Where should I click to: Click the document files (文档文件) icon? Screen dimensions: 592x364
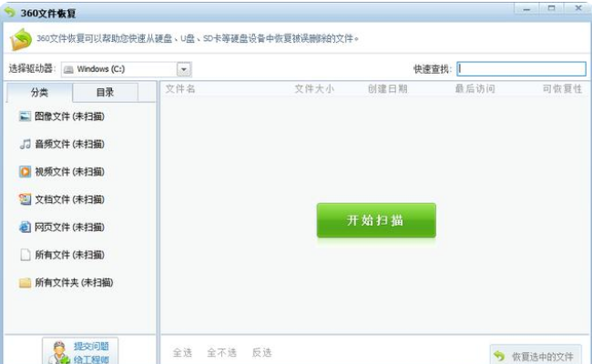tap(25, 199)
